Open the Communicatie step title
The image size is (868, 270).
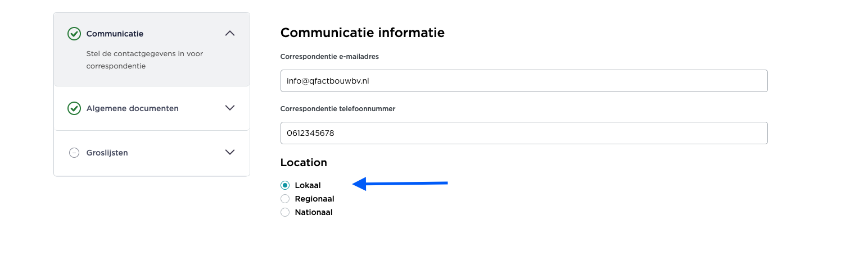click(x=115, y=34)
